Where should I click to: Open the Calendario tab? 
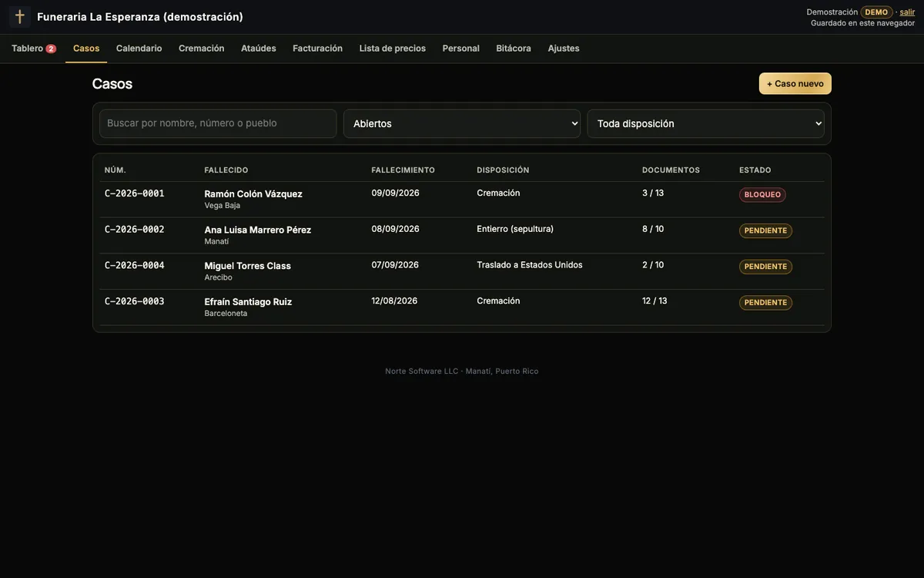point(139,49)
